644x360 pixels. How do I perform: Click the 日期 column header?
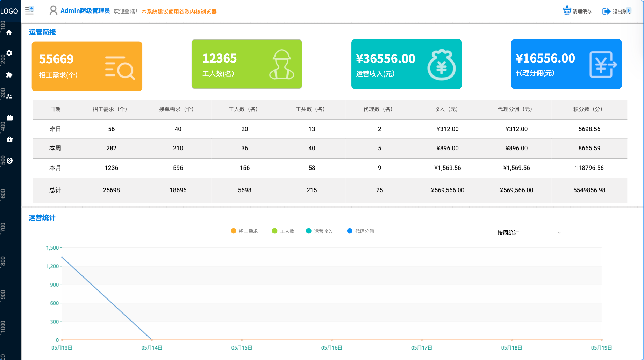tap(55, 109)
